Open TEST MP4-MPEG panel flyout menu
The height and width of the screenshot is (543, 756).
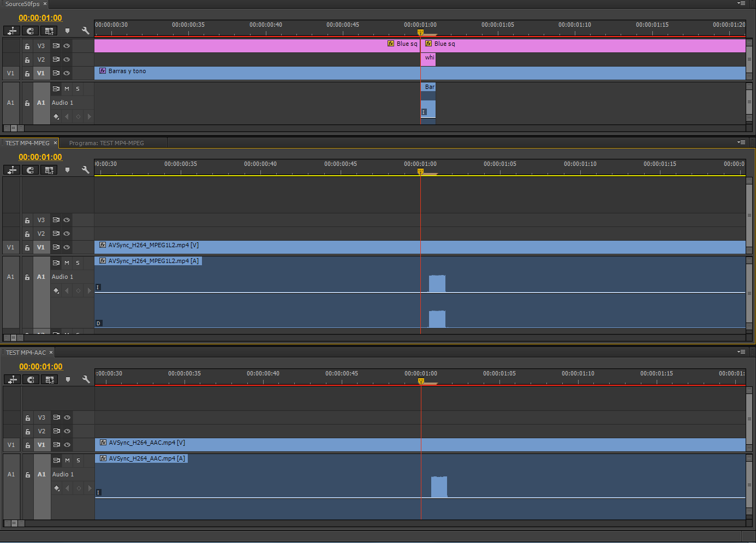[741, 142]
